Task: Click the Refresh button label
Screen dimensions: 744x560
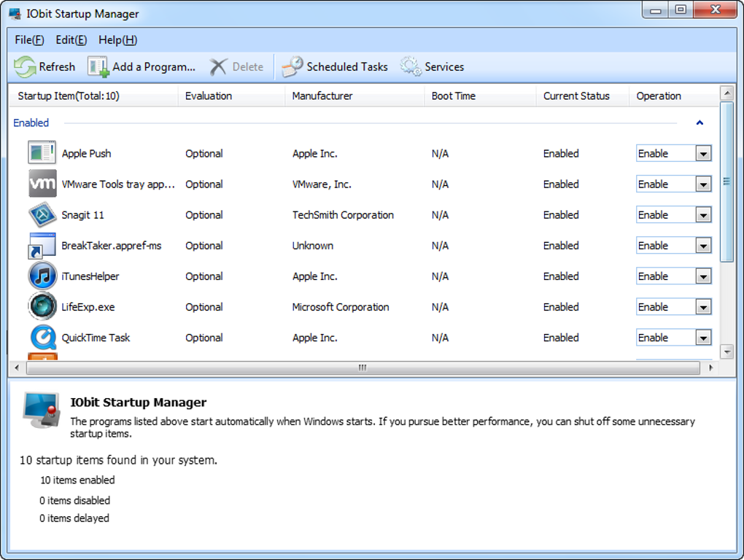Action: point(57,67)
